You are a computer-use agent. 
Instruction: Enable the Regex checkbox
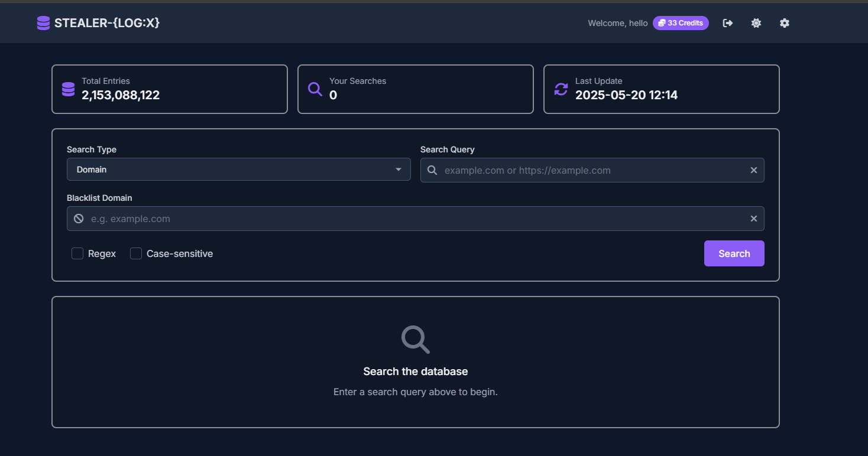tap(77, 253)
